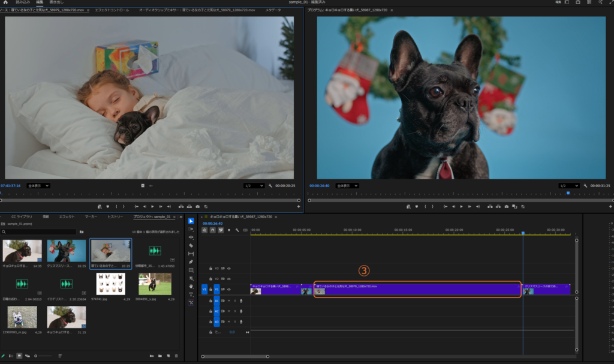Select the Pen tool in the tools panel
Image resolution: width=614 pixels, height=364 pixels.
click(x=191, y=262)
